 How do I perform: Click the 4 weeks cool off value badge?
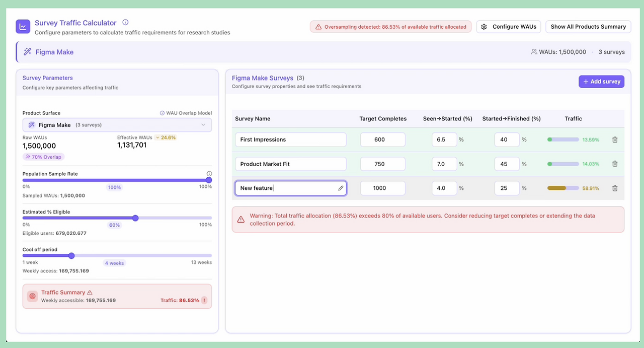point(114,263)
